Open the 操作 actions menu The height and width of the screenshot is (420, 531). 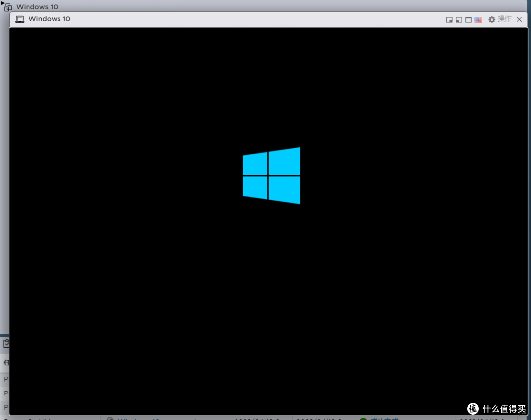(x=504, y=19)
